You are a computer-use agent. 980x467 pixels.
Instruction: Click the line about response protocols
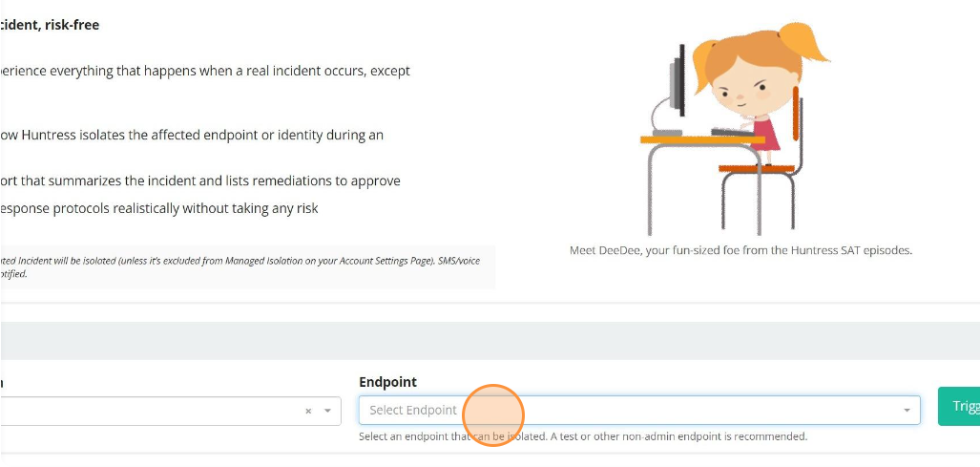coord(159,207)
